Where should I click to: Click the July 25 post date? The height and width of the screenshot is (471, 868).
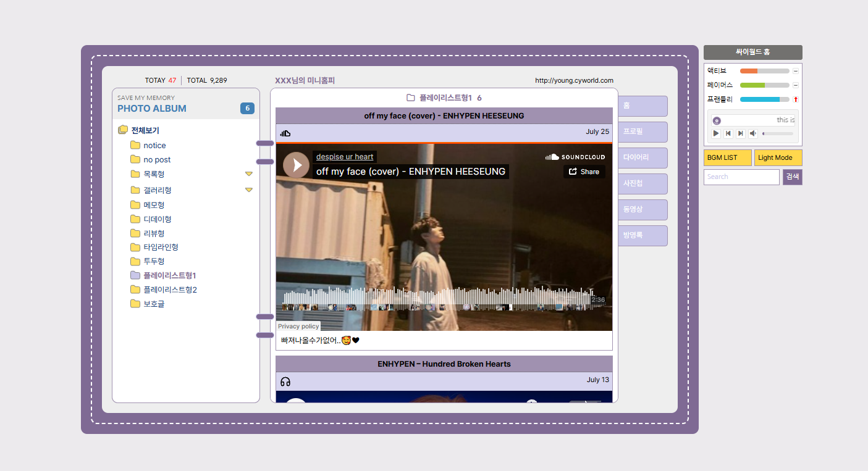pos(597,131)
